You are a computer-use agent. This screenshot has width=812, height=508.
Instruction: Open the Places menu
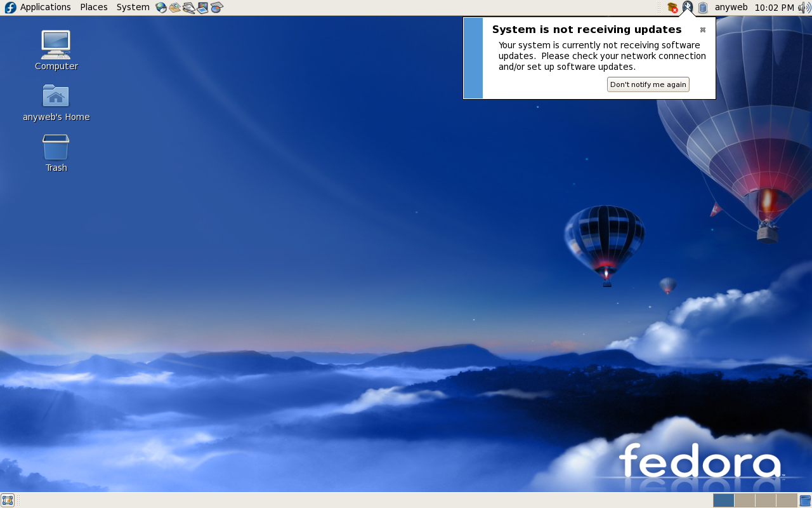pos(94,8)
